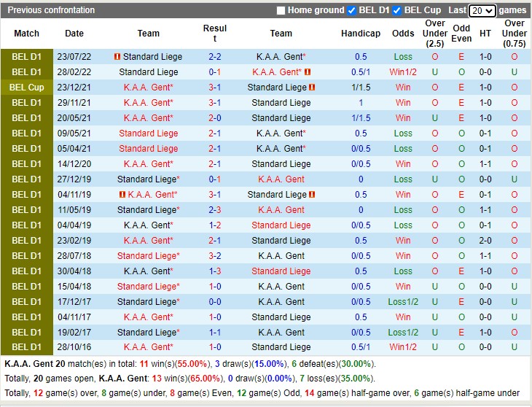Open the 0-1 result from 28/02/22
532x407 pixels.
coord(215,72)
